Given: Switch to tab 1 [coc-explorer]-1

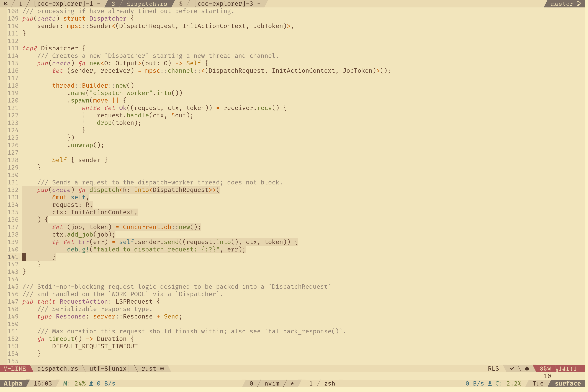Looking at the screenshot, I should (60, 4).
